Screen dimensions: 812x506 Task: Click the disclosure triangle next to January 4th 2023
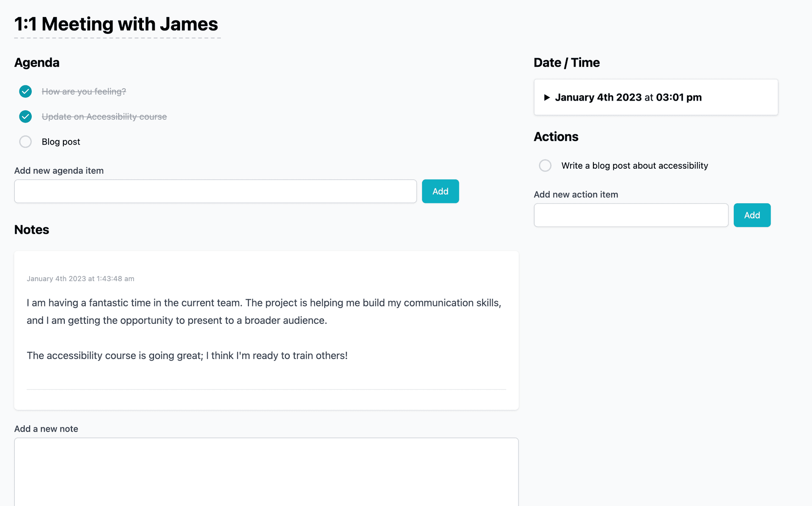pyautogui.click(x=547, y=97)
